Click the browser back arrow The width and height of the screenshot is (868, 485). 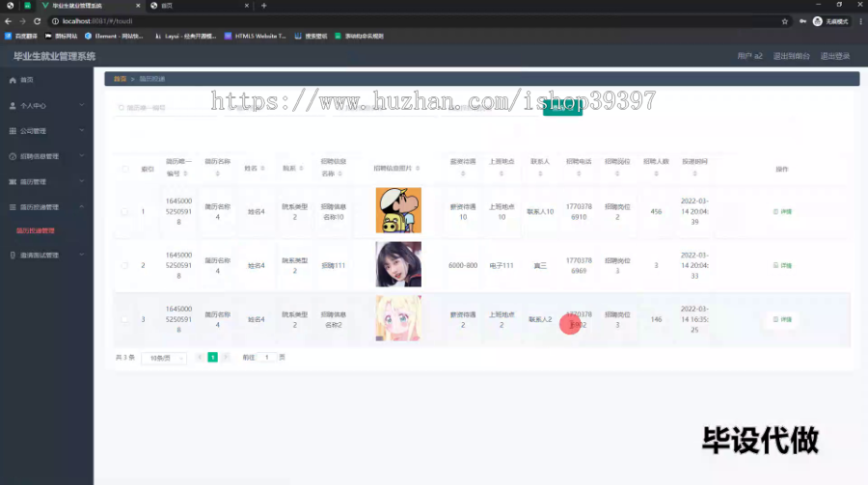pyautogui.click(x=8, y=21)
